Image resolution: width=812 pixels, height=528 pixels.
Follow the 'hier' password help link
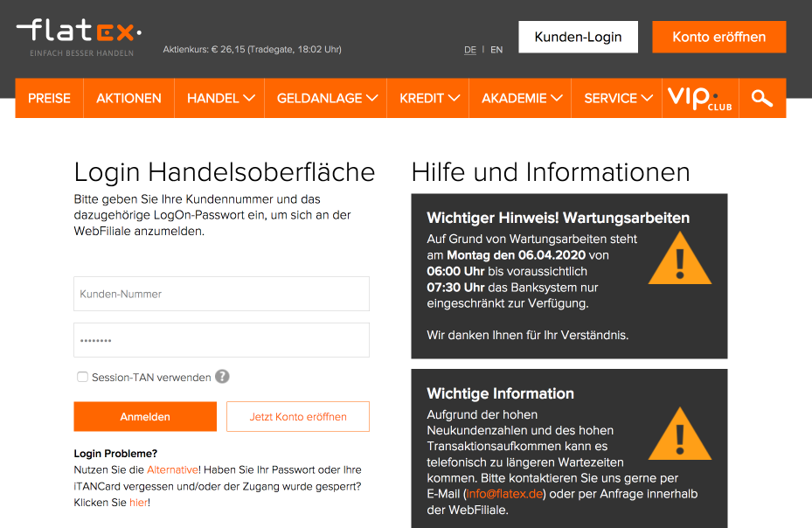[x=138, y=503]
